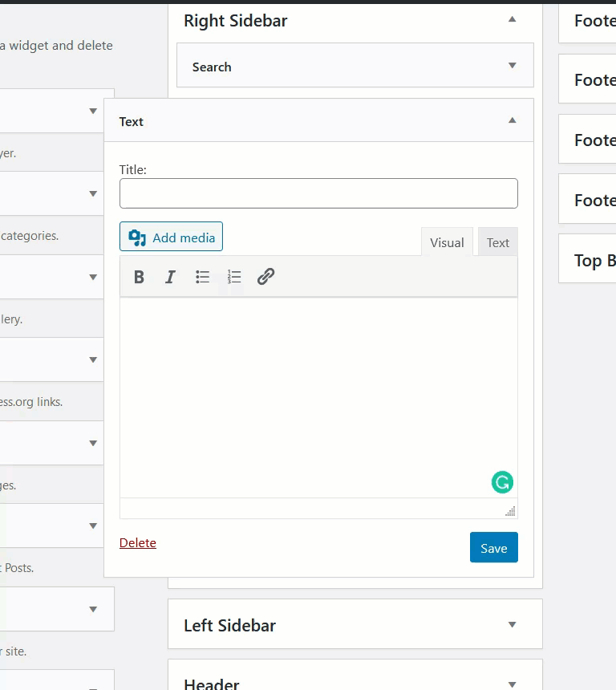The width and height of the screenshot is (616, 690).
Task: Open the Top Bar widget area
Action: [x=592, y=260]
